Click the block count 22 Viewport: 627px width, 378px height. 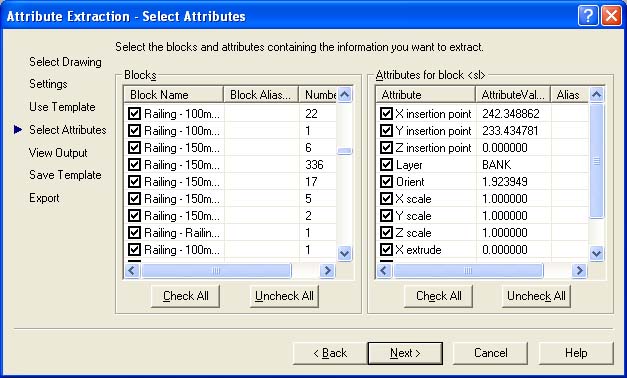(311, 114)
